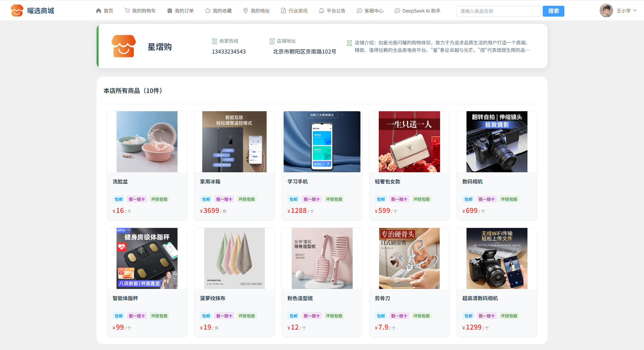Click the industry news document icon
The width and height of the screenshot is (644, 350).
(x=284, y=11)
